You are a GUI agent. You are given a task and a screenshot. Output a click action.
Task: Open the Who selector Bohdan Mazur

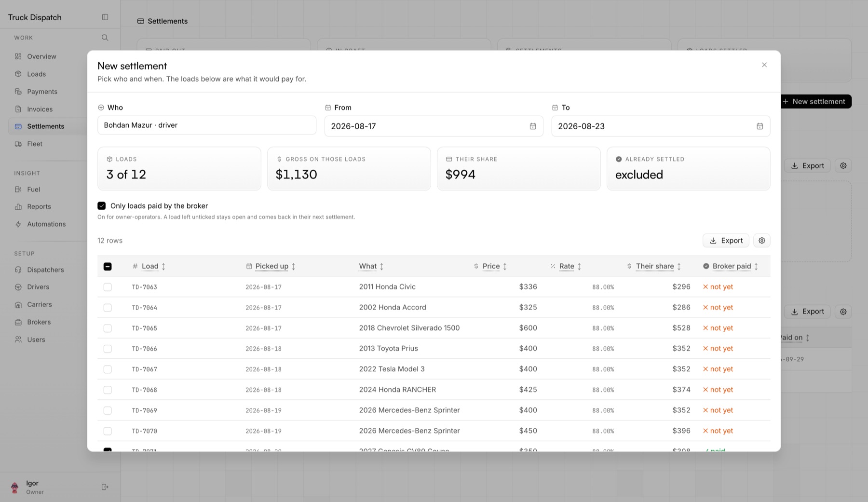point(207,125)
